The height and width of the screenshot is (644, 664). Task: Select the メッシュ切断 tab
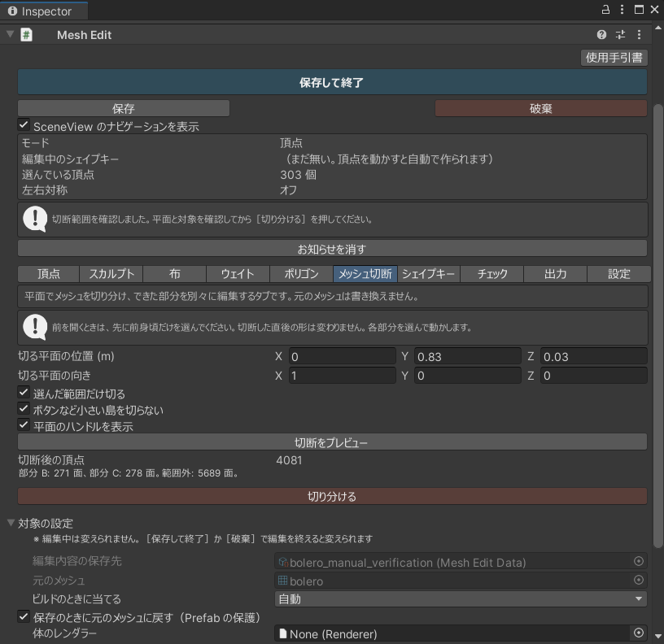pos(365,274)
